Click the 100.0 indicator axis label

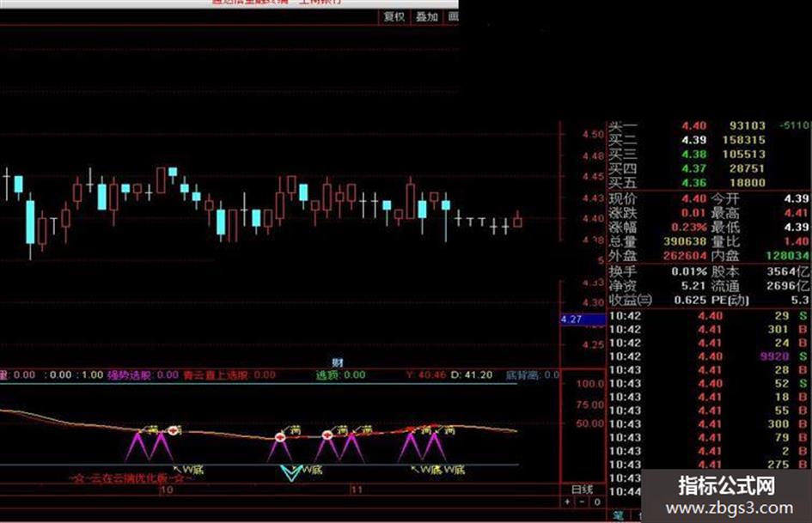pos(590,384)
